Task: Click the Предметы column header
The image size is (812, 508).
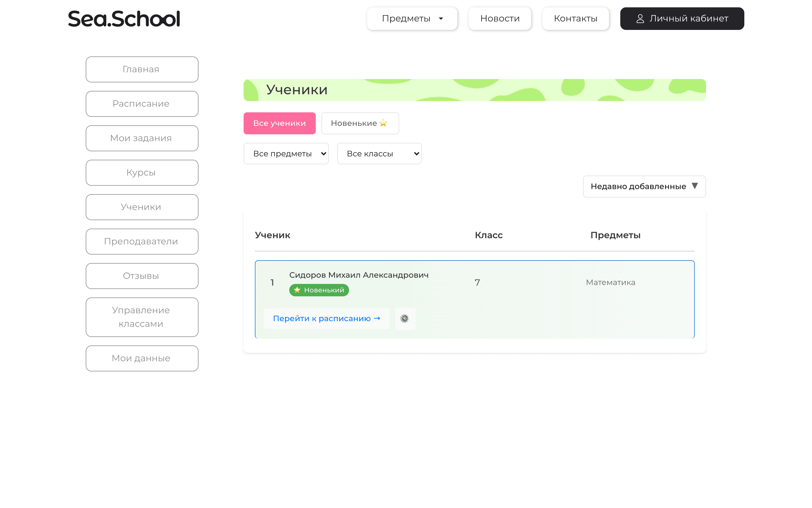Action: [615, 235]
